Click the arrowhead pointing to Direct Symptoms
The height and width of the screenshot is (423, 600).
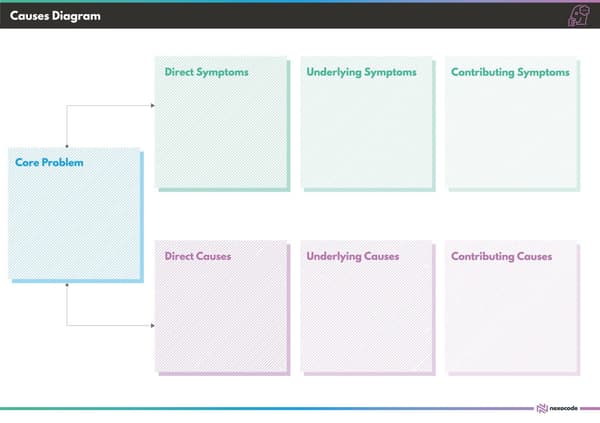153,105
